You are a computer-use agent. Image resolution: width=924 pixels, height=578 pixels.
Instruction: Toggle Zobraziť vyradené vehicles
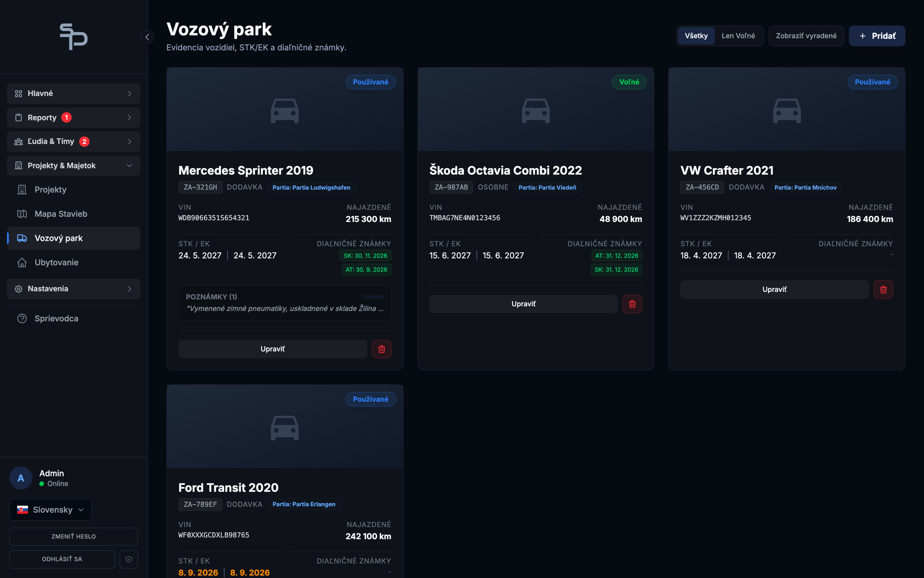(806, 36)
